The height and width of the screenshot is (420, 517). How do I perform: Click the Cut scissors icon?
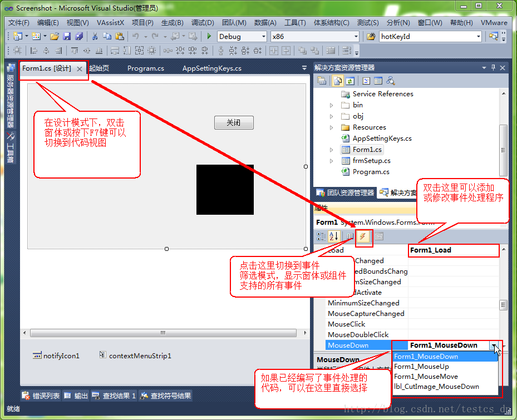pyautogui.click(x=95, y=36)
